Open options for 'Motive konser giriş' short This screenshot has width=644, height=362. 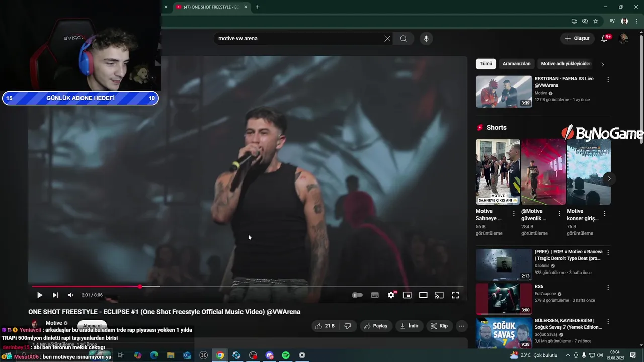[x=604, y=214]
